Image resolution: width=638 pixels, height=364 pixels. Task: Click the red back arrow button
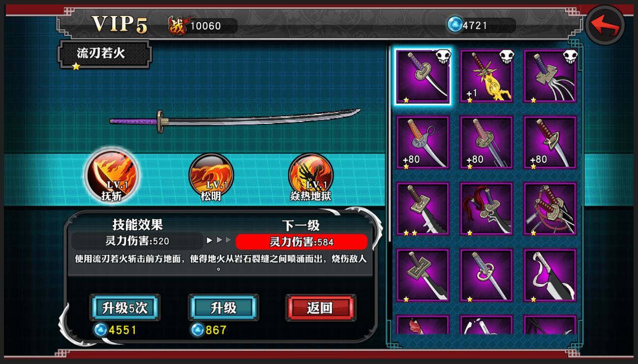(605, 25)
